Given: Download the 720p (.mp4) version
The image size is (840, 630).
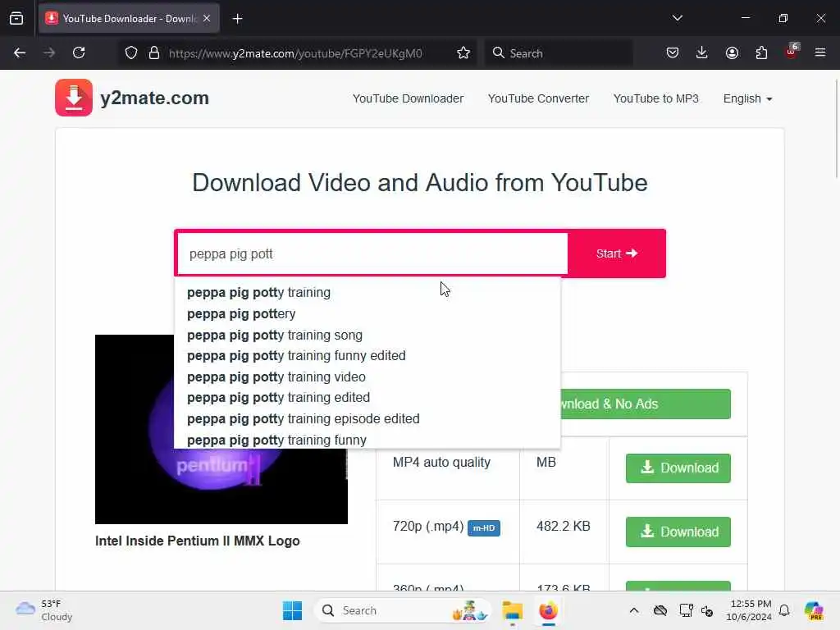Looking at the screenshot, I should (x=678, y=532).
